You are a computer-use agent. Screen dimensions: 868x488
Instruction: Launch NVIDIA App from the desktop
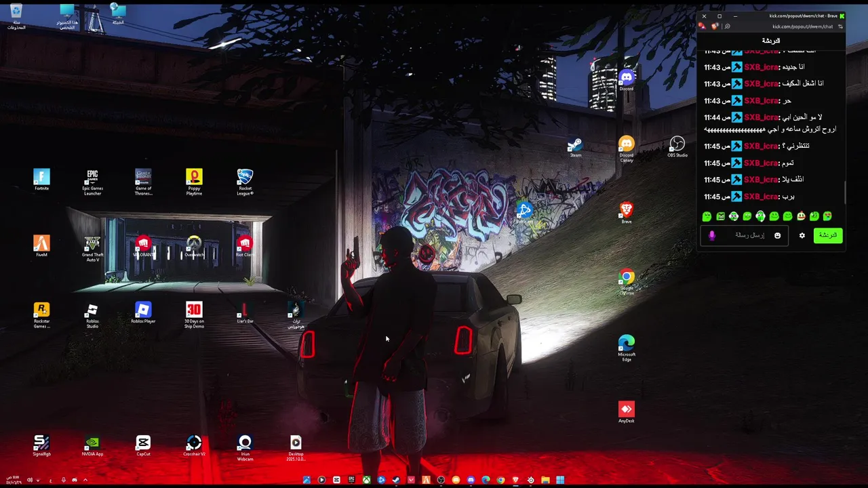coord(92,445)
